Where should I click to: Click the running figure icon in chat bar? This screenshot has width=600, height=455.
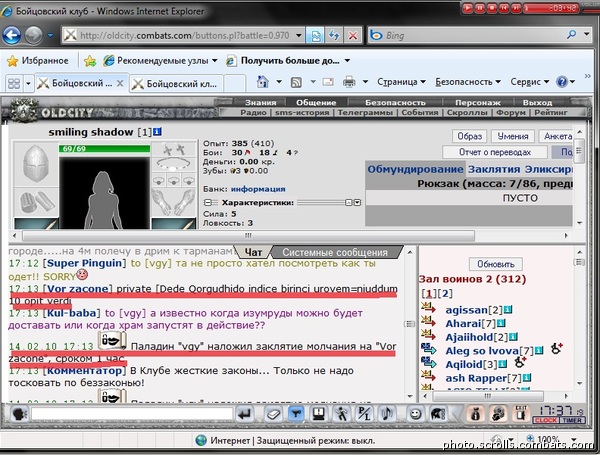pyautogui.click(x=341, y=414)
